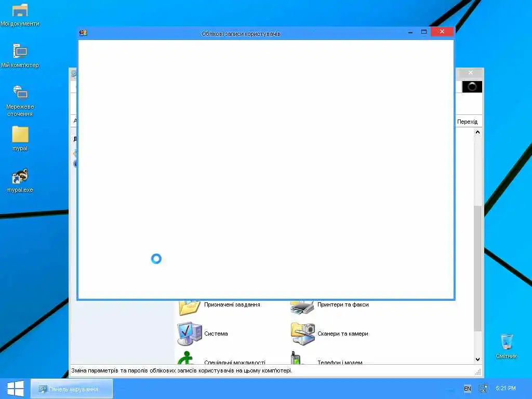Click the clock showing 5:21 PM

pyautogui.click(x=506, y=388)
